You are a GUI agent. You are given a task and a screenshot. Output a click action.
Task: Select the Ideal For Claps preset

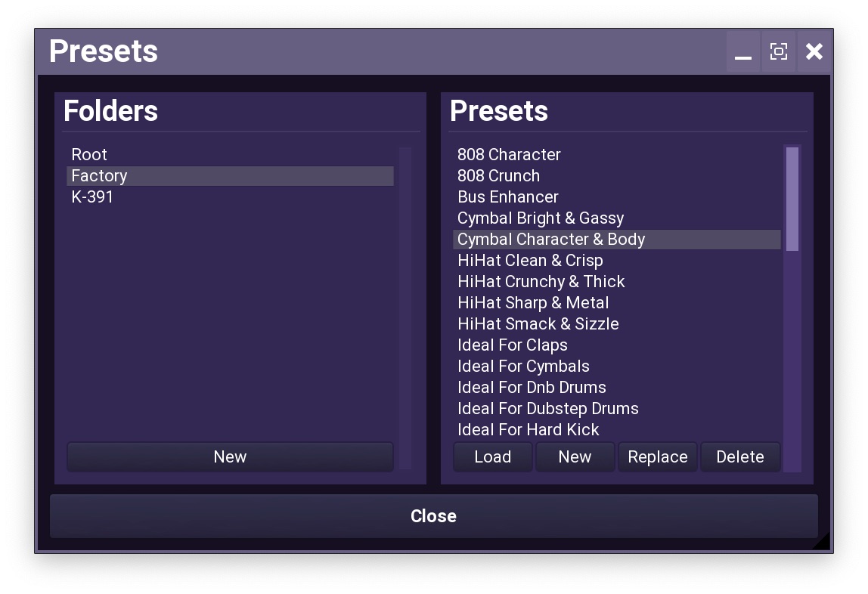click(513, 345)
